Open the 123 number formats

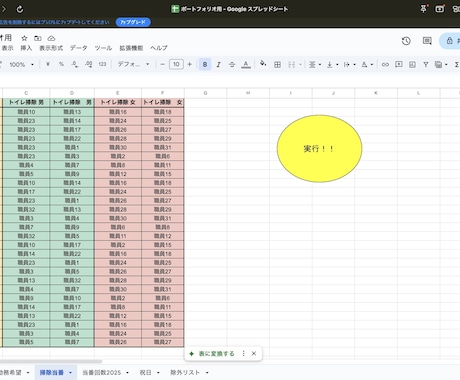coord(102,64)
